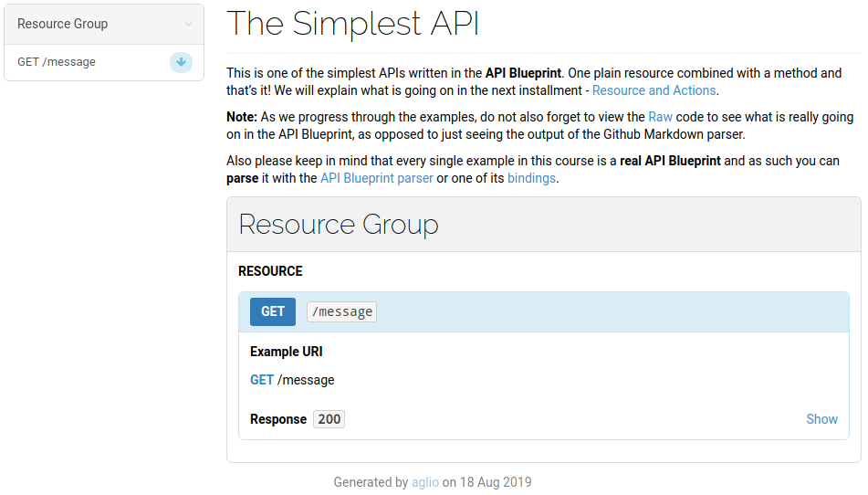The width and height of the screenshot is (868, 495).
Task: Click the Response label
Action: click(x=277, y=419)
